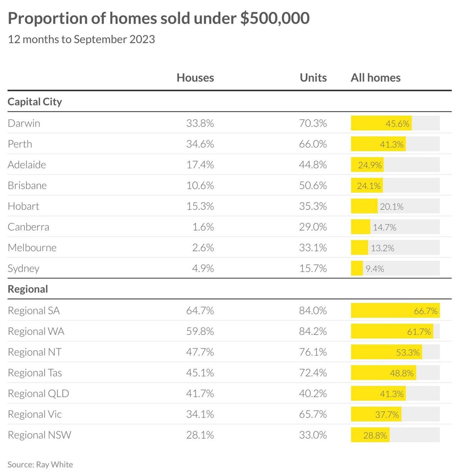The image size is (459, 476).
Task: Click the Capital City section heading
Action: tap(35, 102)
